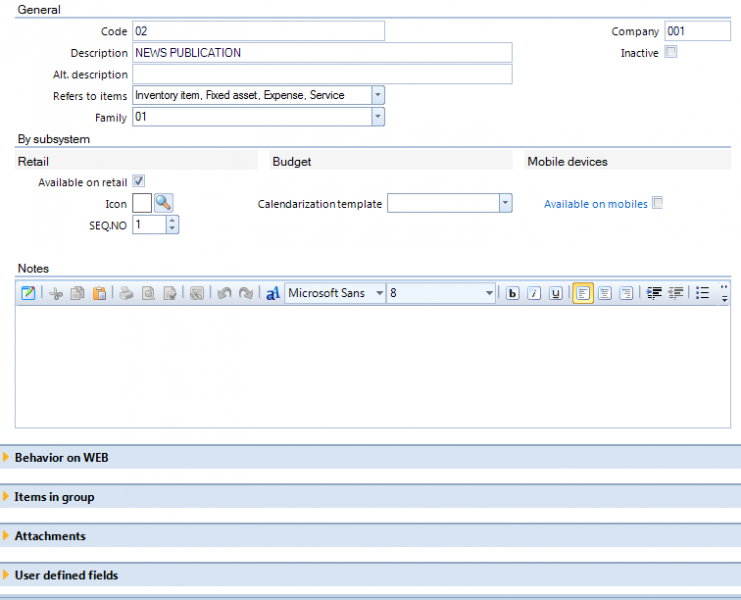Screen dimensions: 741x600
Task: Toggle Bold formatting in Notes editor
Action: click(512, 293)
